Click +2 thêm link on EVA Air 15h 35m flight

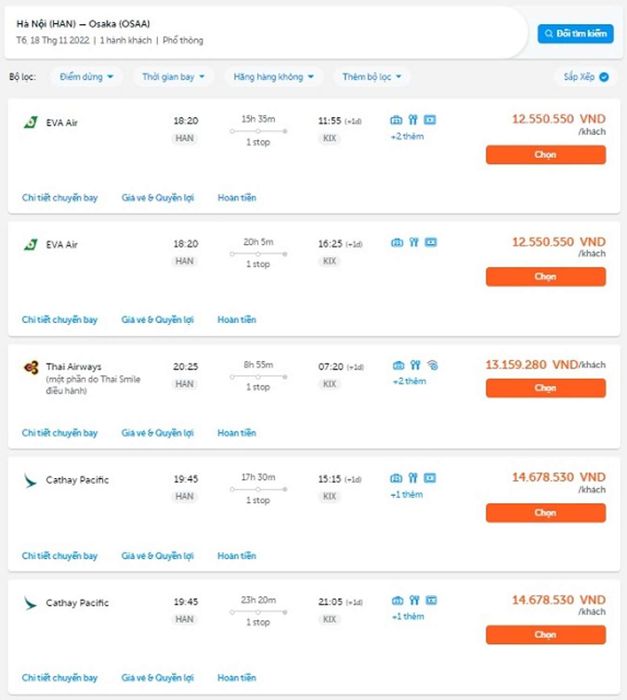pyautogui.click(x=407, y=136)
